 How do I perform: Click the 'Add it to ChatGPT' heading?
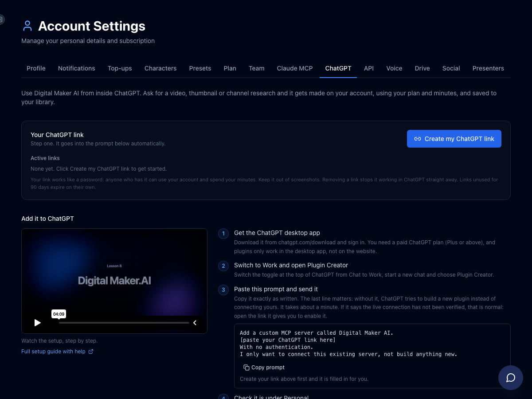[x=47, y=219]
